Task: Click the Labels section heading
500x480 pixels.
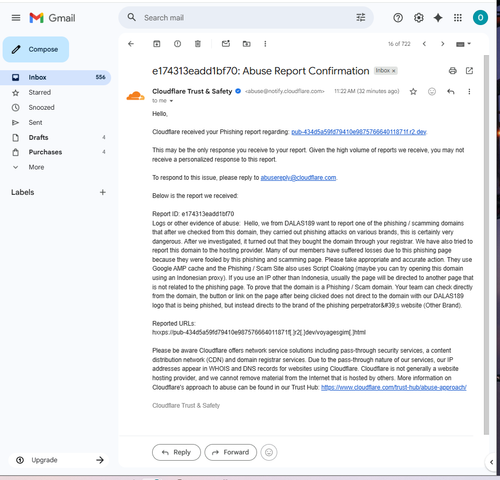Action: coord(23,192)
